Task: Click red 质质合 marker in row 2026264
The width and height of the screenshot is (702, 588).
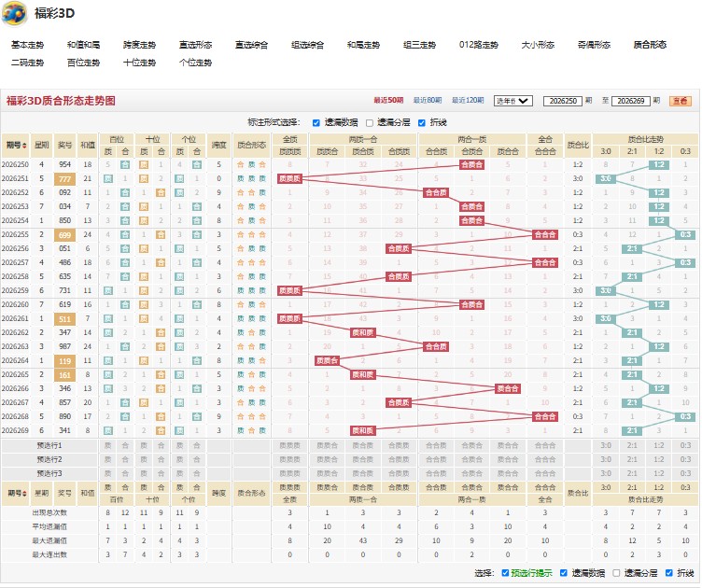Action: point(328,360)
